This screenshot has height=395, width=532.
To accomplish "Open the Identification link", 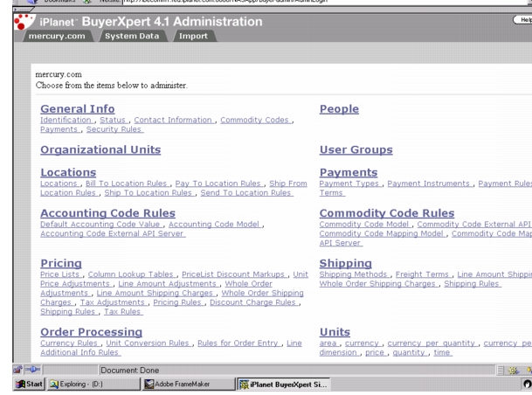I will [x=66, y=120].
